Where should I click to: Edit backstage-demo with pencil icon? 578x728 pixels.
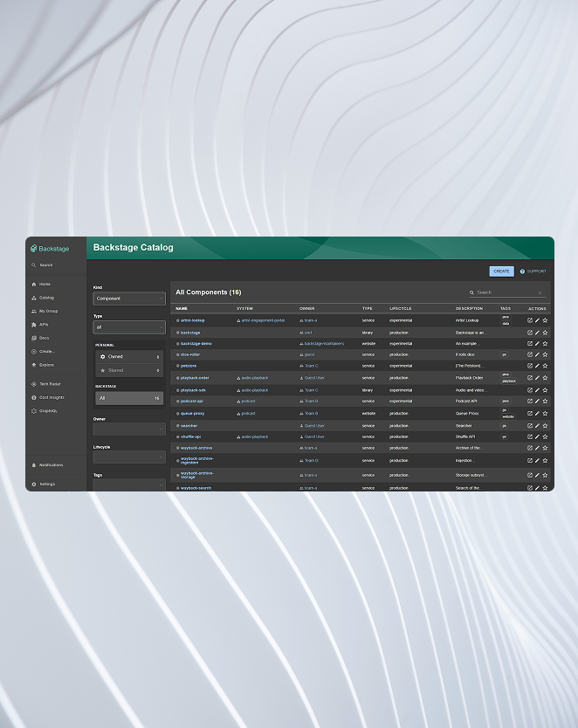(537, 344)
